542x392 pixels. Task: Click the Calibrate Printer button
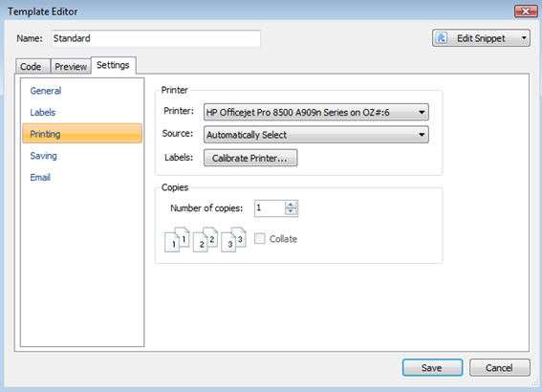coord(250,158)
